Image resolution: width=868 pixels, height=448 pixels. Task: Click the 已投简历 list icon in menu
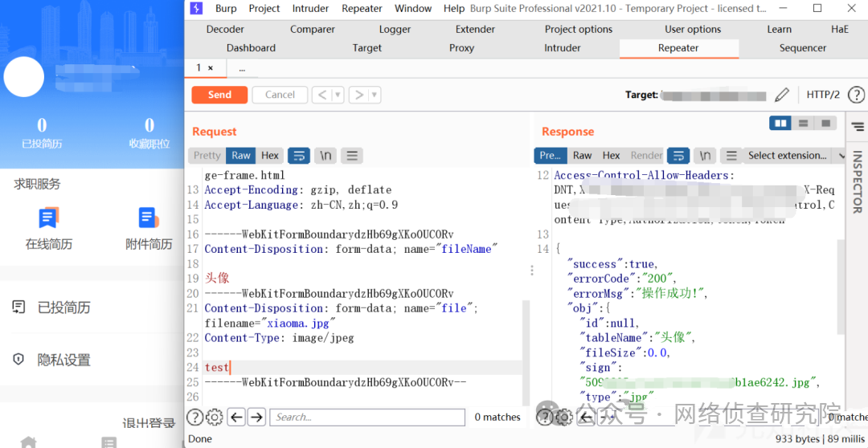(18, 307)
